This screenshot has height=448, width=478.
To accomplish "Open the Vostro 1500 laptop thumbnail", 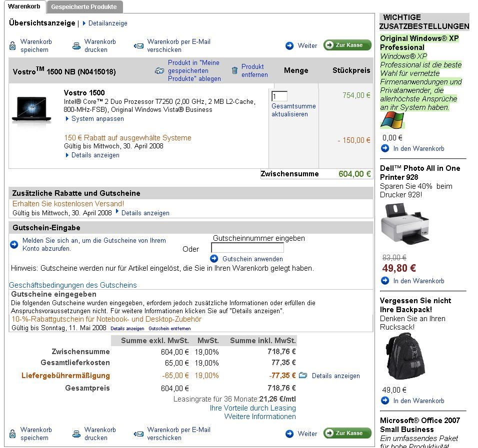I will pos(31,110).
